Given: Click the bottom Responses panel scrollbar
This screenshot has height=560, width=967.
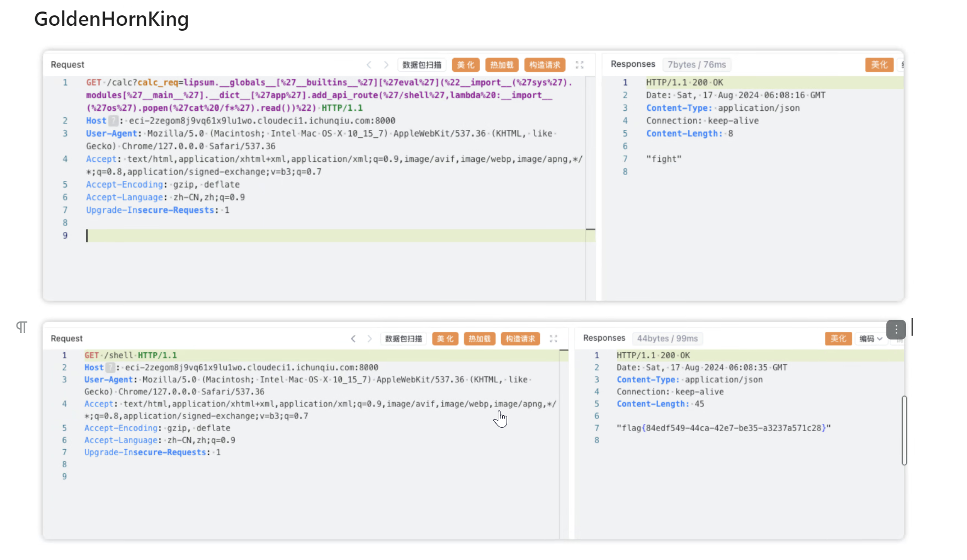Looking at the screenshot, I should point(904,431).
